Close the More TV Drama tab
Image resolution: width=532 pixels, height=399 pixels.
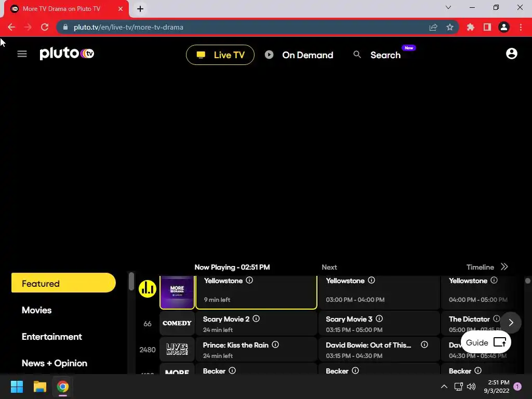(x=121, y=9)
